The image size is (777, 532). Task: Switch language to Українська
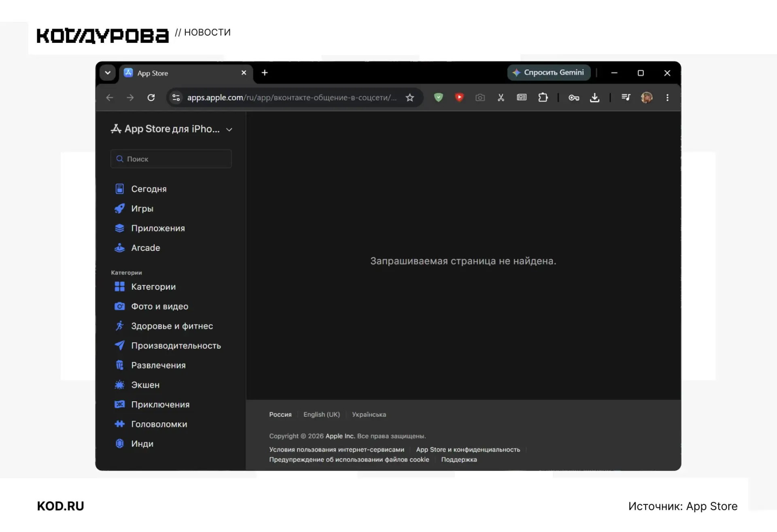pos(369,415)
